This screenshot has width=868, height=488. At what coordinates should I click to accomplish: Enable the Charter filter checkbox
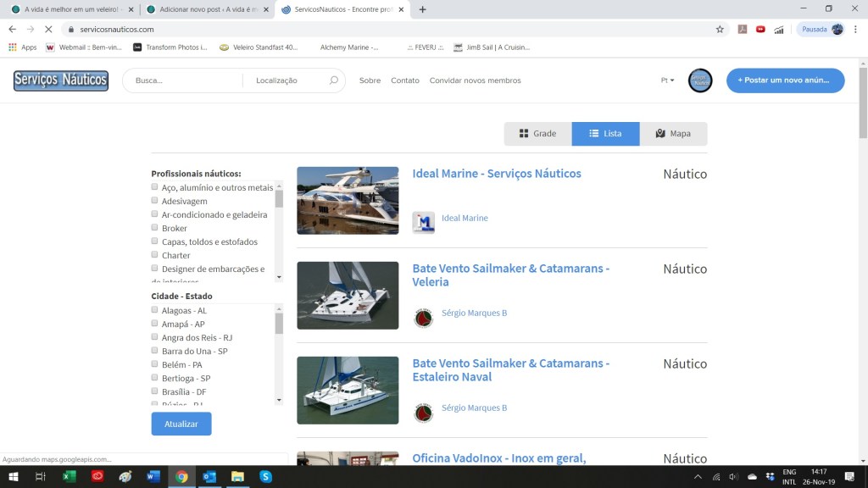pos(154,254)
